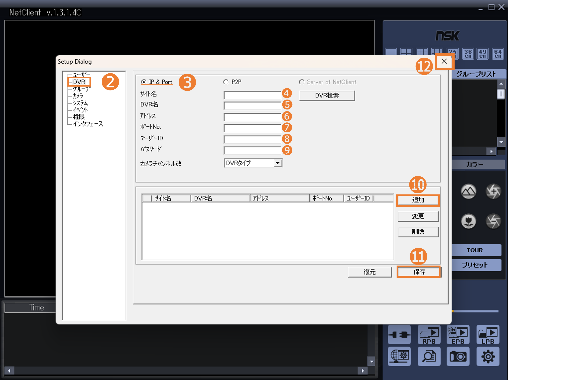Click the connect plug icon
Image resolution: width=588 pixels, height=380 pixels.
pyautogui.click(x=399, y=335)
